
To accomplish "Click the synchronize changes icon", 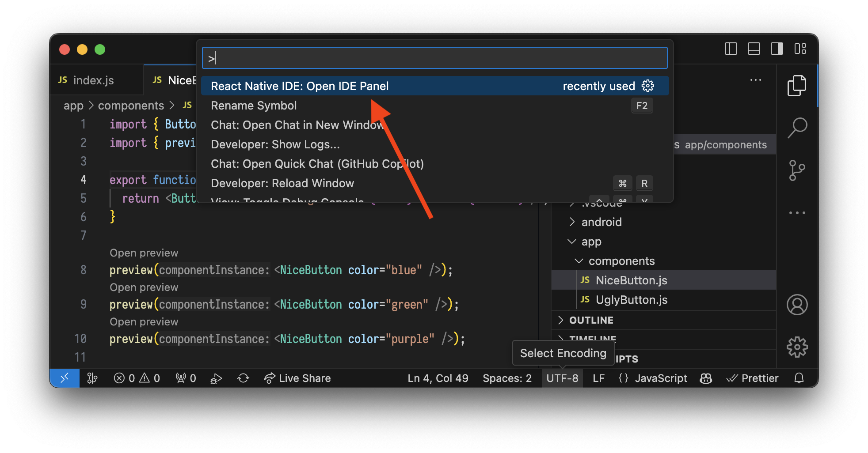I will point(243,378).
